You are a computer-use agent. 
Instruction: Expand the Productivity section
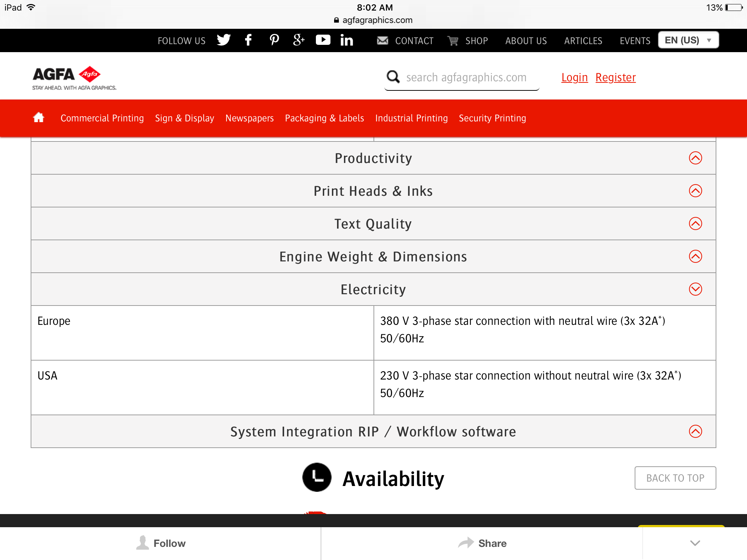click(x=695, y=158)
